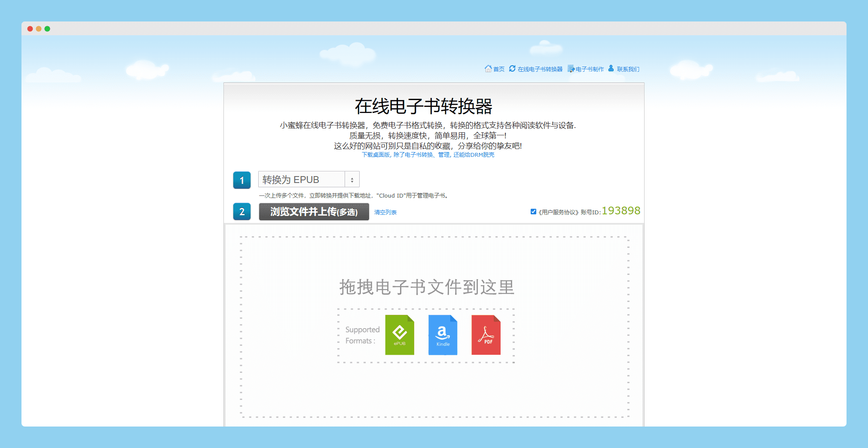Click the circular refresh icon next to 在线电子书转换器

(x=512, y=68)
